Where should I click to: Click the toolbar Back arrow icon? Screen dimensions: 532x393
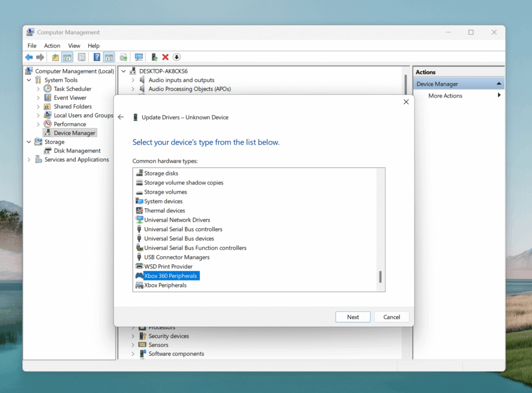pyautogui.click(x=29, y=57)
